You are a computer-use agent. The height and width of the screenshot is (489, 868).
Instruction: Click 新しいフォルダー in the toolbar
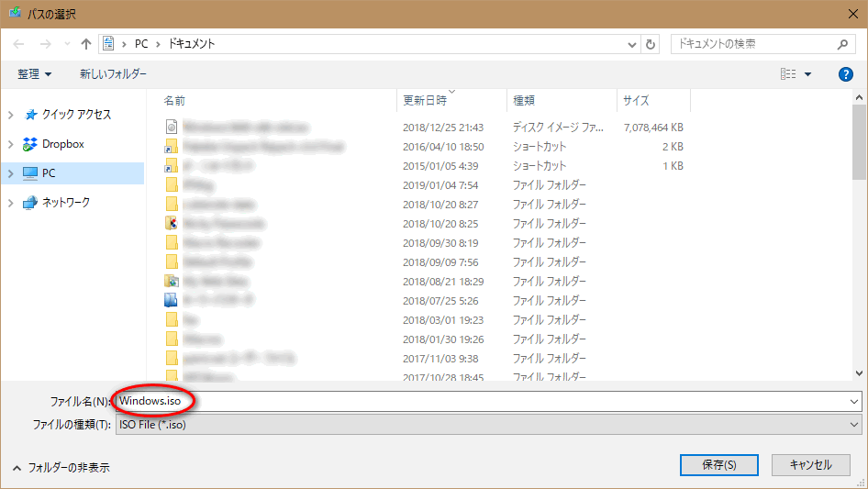point(113,74)
